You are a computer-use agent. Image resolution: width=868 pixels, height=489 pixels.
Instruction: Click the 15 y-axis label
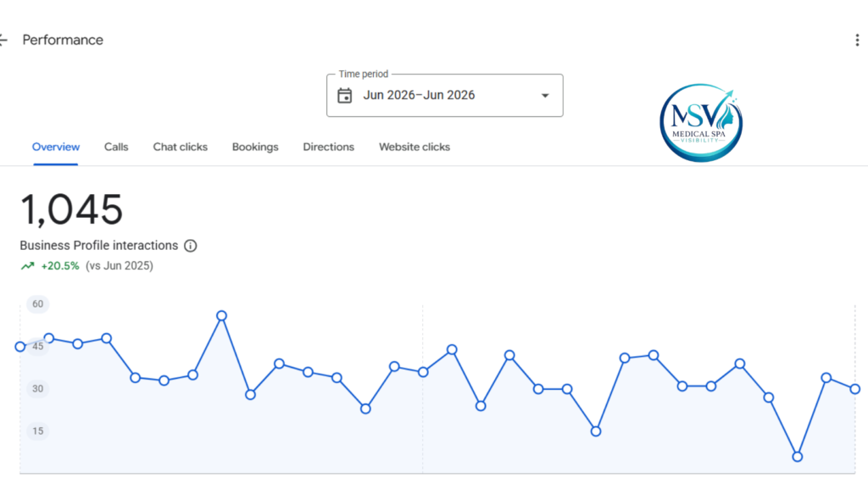pyautogui.click(x=37, y=431)
